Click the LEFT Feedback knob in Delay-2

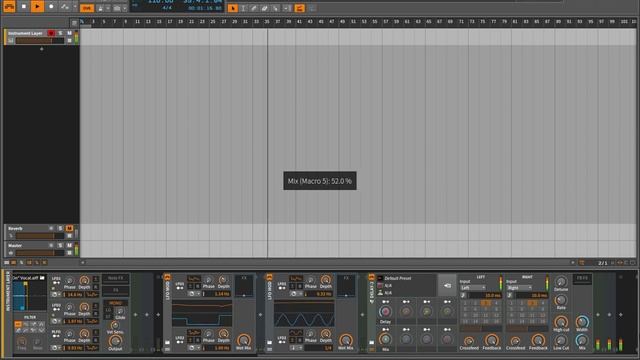pyautogui.click(x=492, y=340)
